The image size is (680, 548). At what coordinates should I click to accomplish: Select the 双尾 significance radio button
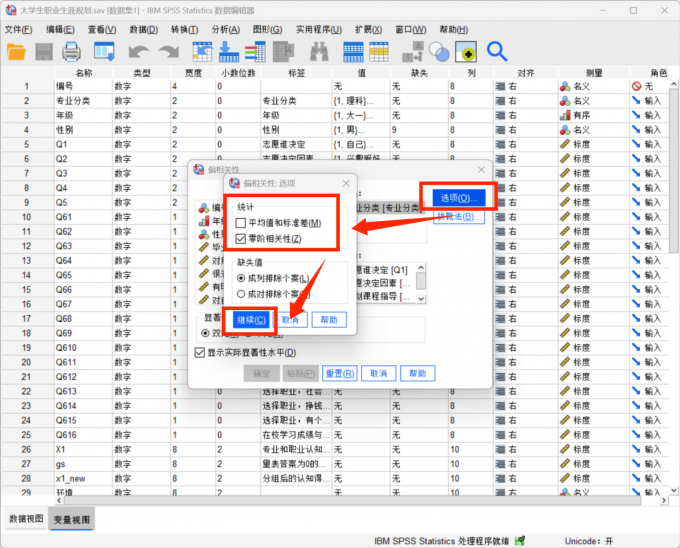coord(205,333)
